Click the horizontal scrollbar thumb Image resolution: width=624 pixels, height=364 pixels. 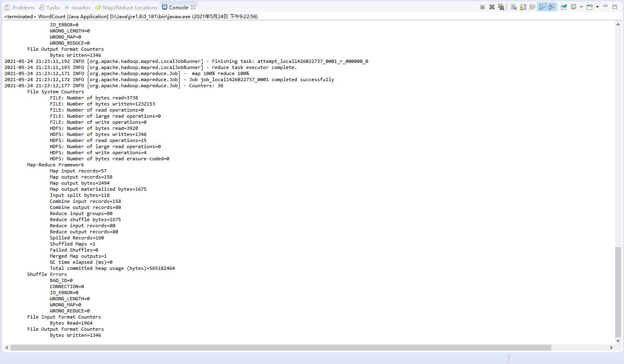281,347
